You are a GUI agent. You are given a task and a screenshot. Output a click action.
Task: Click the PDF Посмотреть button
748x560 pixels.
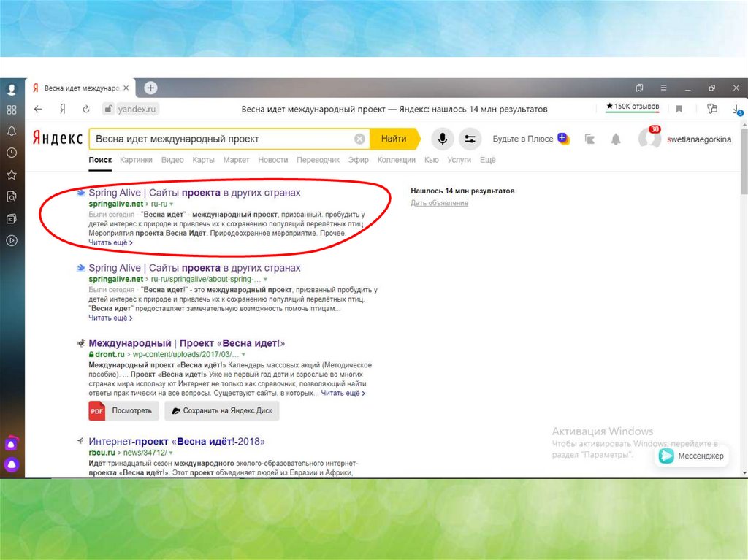[x=123, y=411]
